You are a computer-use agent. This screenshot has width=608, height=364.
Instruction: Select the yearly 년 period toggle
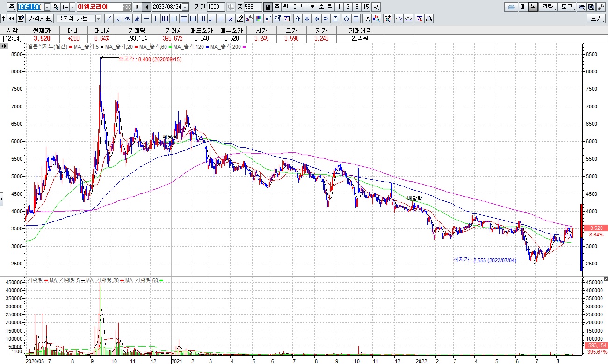303,7
